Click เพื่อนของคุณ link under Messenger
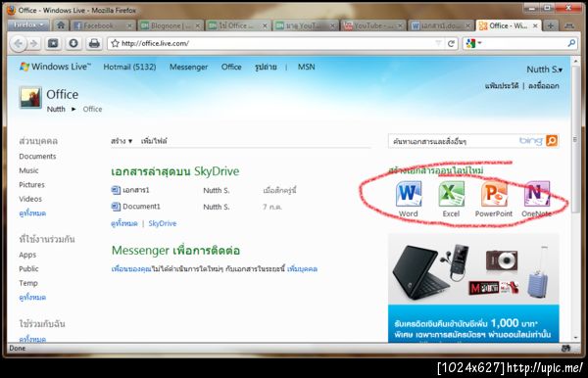The height and width of the screenshot is (378, 588). coord(131,269)
